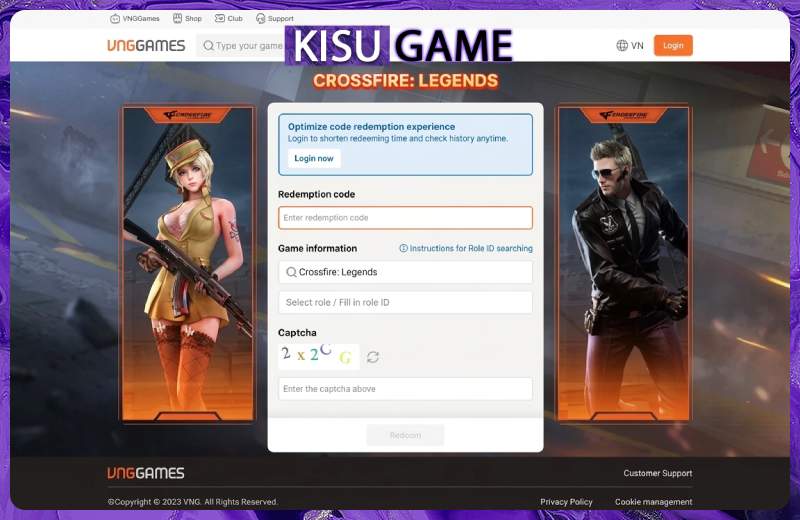Click the info icon beside Instructions link
The width and height of the screenshot is (800, 520).
[403, 248]
